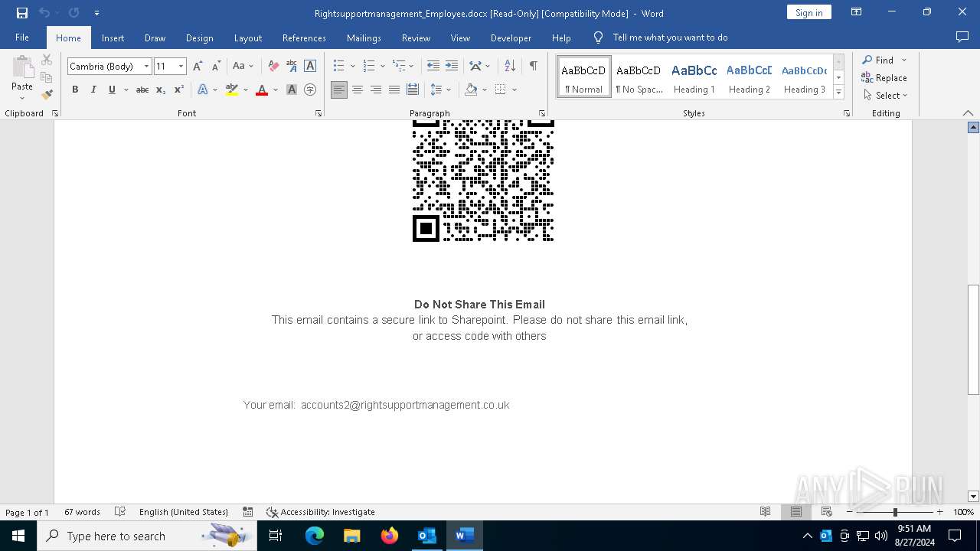Toggle italic formatting
Image resolution: width=980 pixels, height=551 pixels.
coord(93,90)
